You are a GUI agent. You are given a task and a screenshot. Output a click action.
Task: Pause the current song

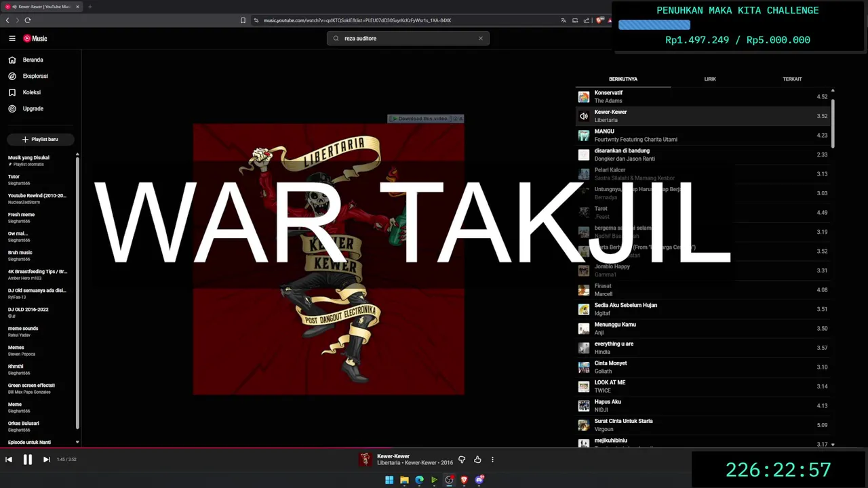[28, 460]
